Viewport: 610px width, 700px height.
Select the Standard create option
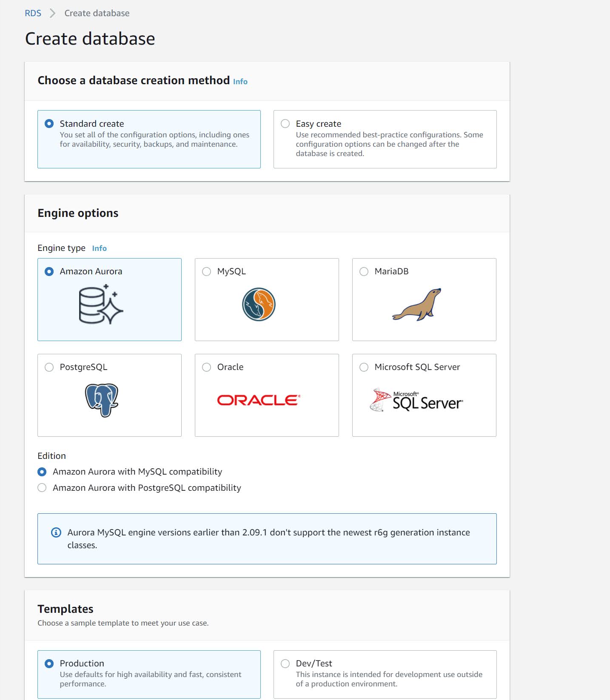coord(49,124)
